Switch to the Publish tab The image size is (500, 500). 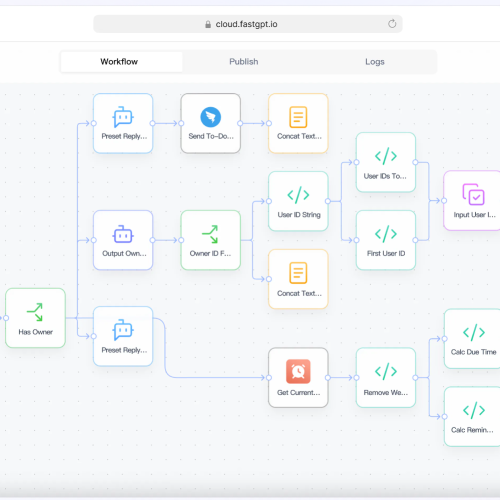(x=244, y=62)
